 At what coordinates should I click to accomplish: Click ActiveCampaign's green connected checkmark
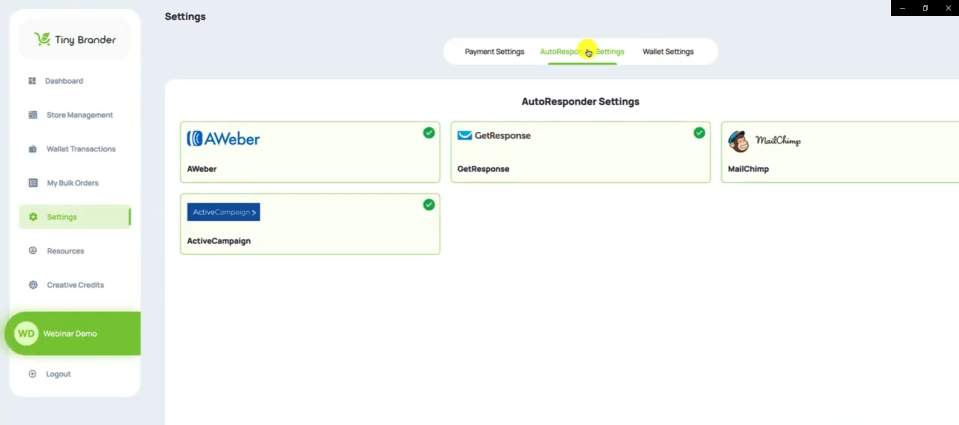pos(429,205)
